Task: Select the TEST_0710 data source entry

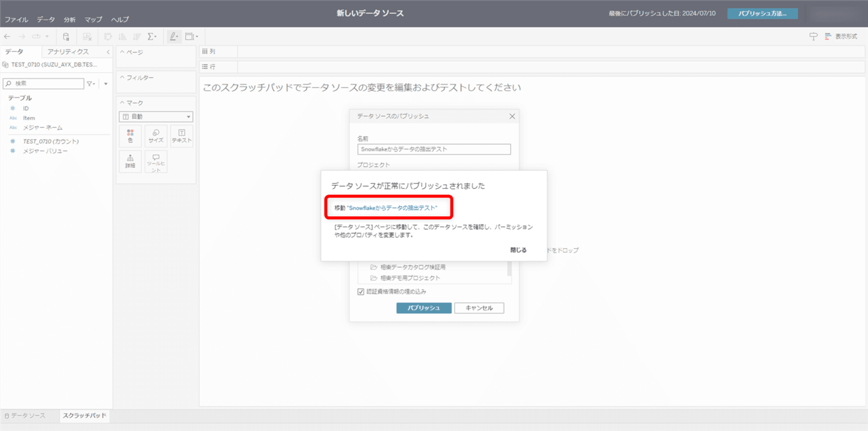Action: (x=54, y=65)
